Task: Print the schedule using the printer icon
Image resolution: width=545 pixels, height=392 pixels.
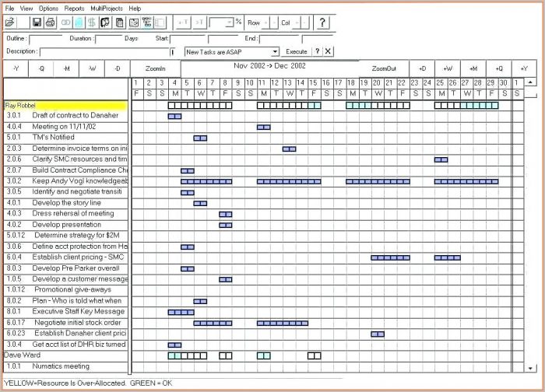Action: (51, 23)
